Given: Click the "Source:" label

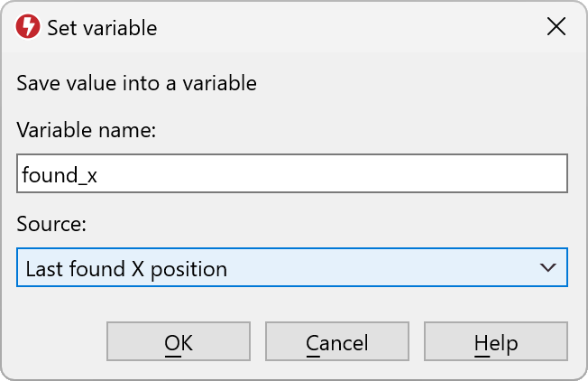Looking at the screenshot, I should (x=51, y=225).
